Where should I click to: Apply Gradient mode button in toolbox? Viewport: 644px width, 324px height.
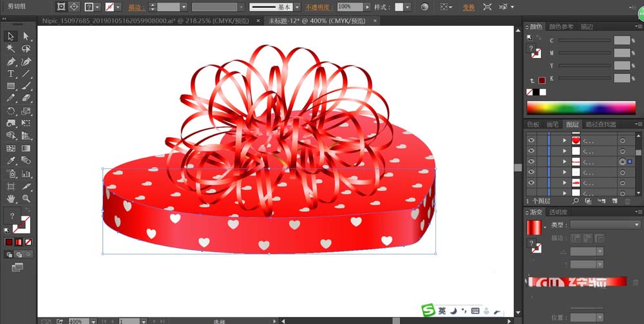tap(19, 242)
